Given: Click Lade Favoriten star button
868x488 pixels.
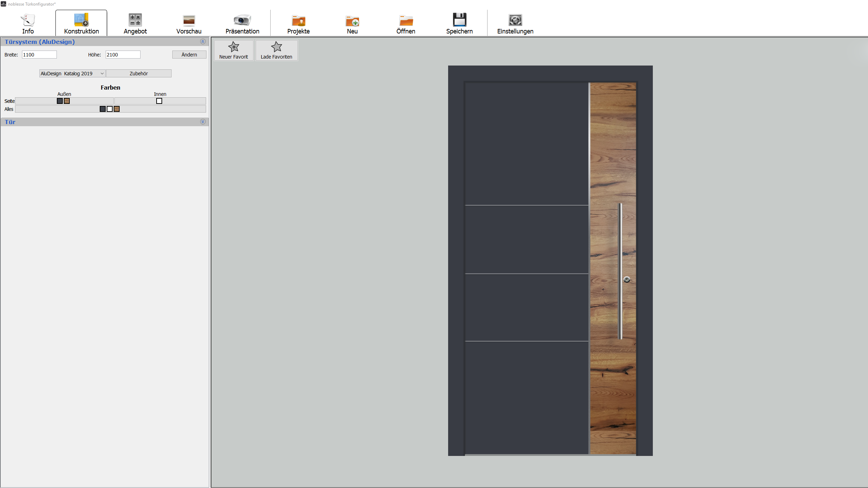Looking at the screenshot, I should pos(277,50).
